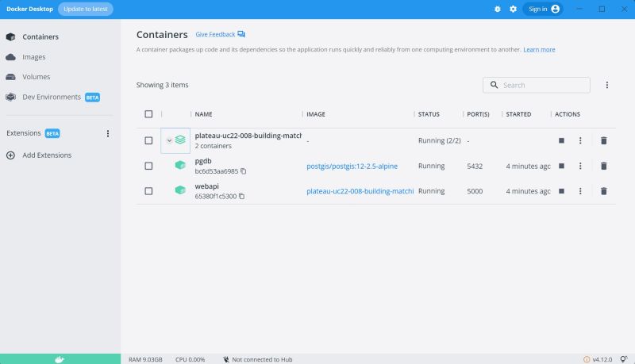Click the search magnifier icon
Screen dimensions: 635x364
point(494,85)
